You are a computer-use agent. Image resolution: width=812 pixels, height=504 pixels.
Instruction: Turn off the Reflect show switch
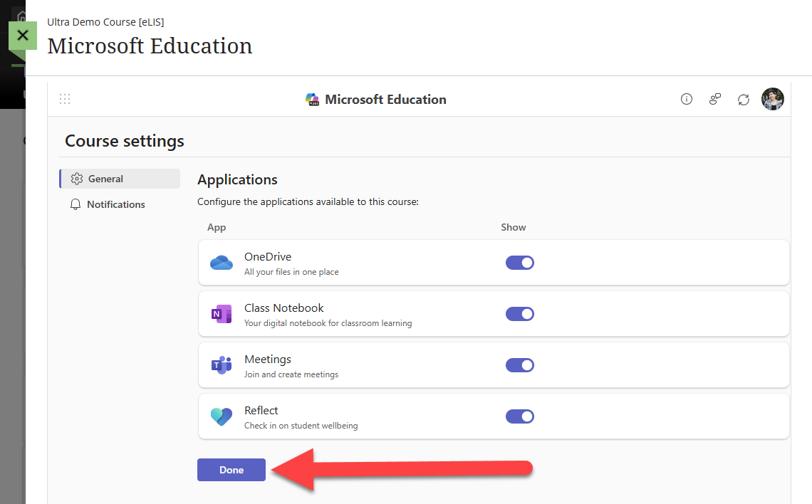coord(519,416)
